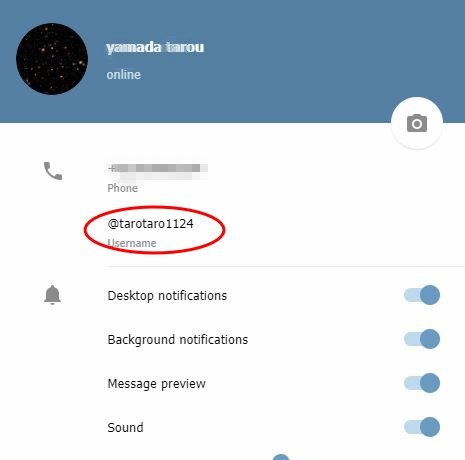Click the notification bell icon

pos(52,295)
